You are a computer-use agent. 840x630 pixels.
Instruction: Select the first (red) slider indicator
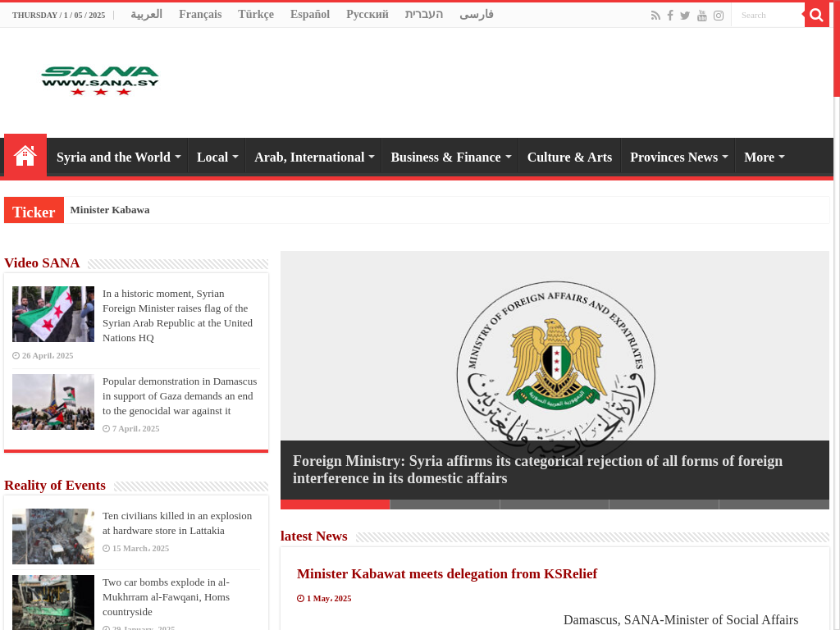point(336,504)
